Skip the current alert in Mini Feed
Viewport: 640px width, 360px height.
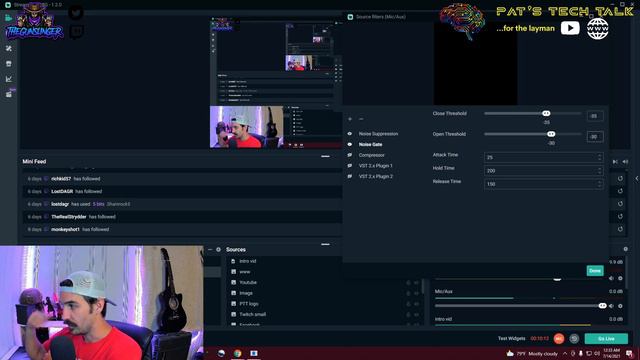(x=615, y=162)
